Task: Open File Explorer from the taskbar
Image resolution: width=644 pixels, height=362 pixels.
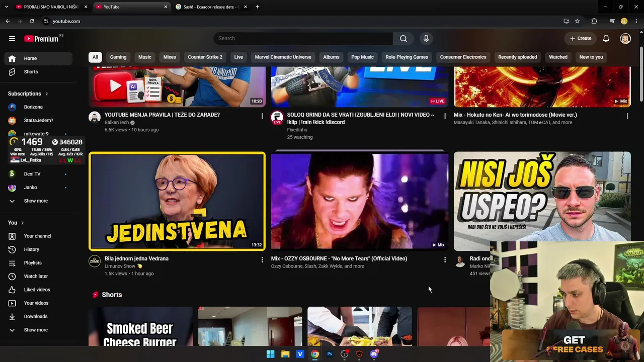Action: (x=285, y=354)
